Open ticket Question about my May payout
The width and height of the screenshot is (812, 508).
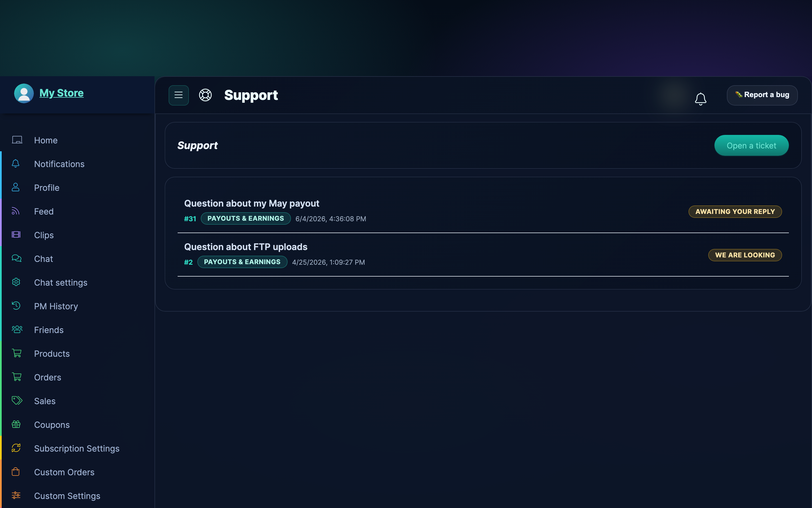coord(252,203)
